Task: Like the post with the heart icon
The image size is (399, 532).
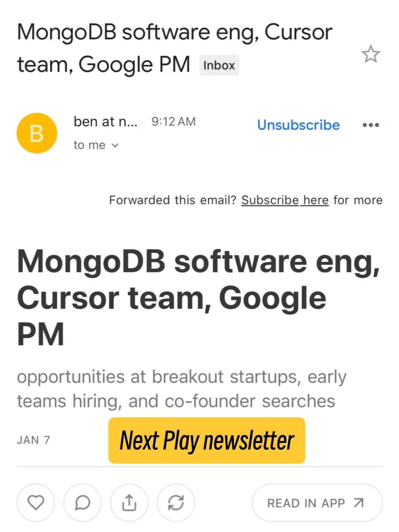Action: tap(36, 502)
